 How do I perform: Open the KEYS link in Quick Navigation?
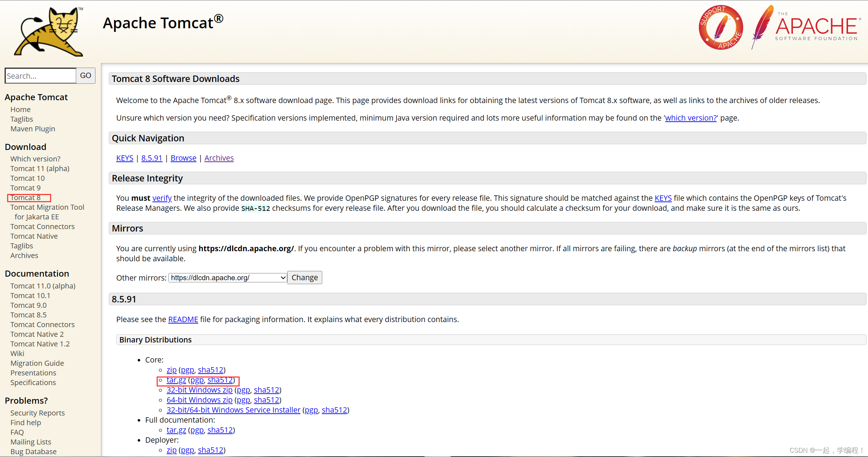click(x=124, y=158)
